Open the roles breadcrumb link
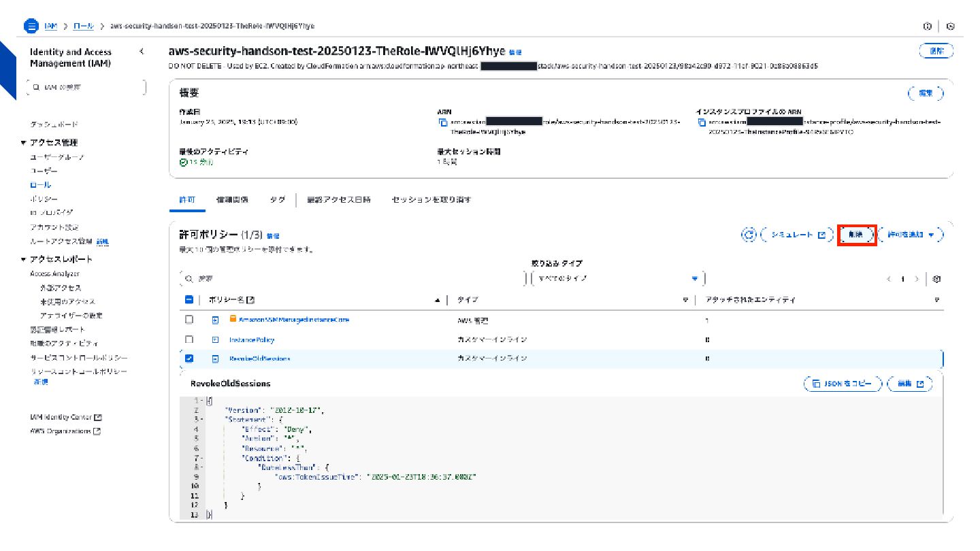This screenshot has height=551, width=980. [84, 26]
